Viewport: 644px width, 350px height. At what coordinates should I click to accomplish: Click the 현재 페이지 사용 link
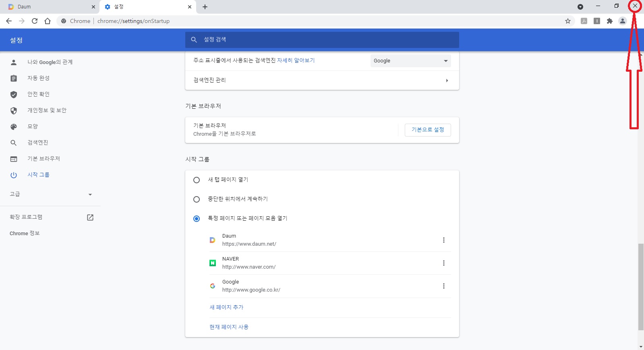tap(229, 327)
